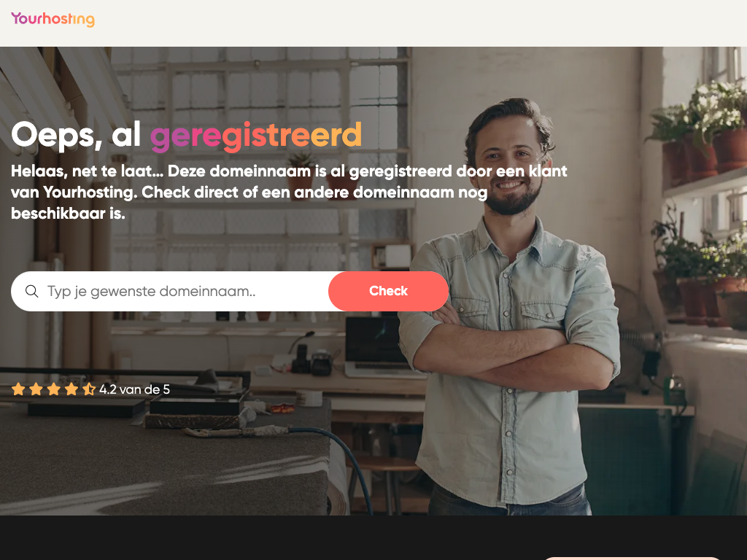Select the first rating star
The image size is (747, 560).
(18, 389)
